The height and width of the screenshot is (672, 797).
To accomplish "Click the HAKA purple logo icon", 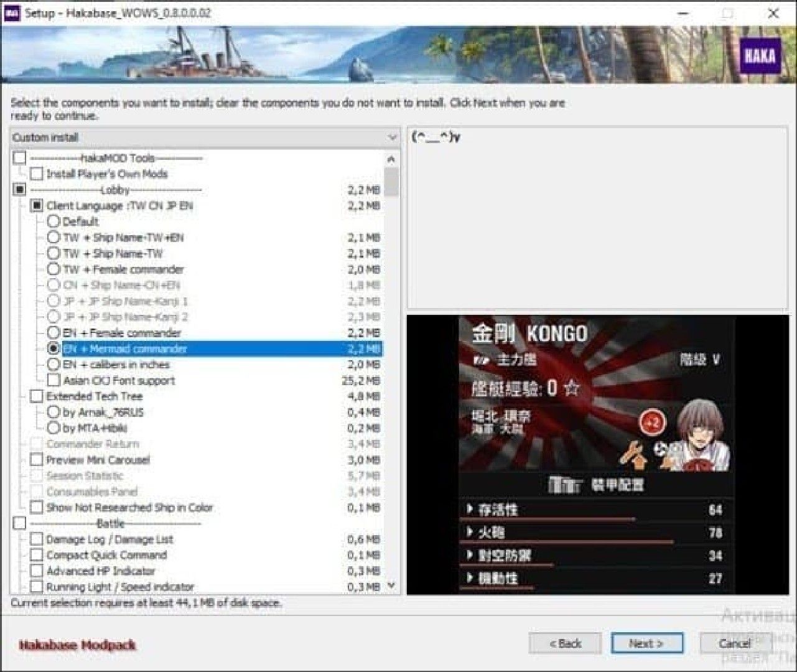I will (x=760, y=56).
